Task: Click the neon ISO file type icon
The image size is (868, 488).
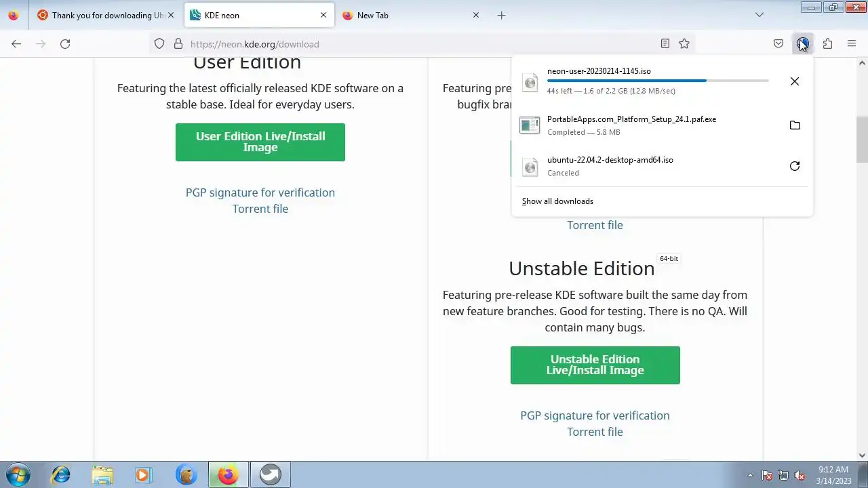Action: tap(530, 83)
